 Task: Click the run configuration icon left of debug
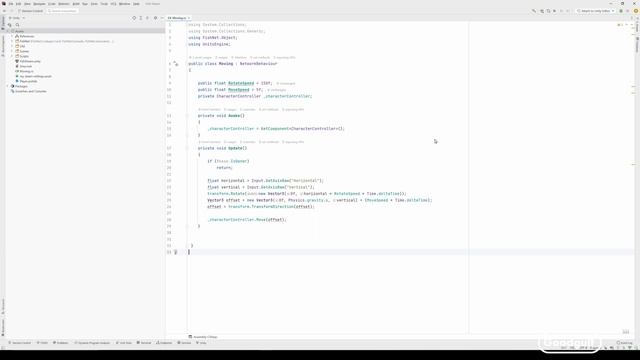click(x=542, y=11)
